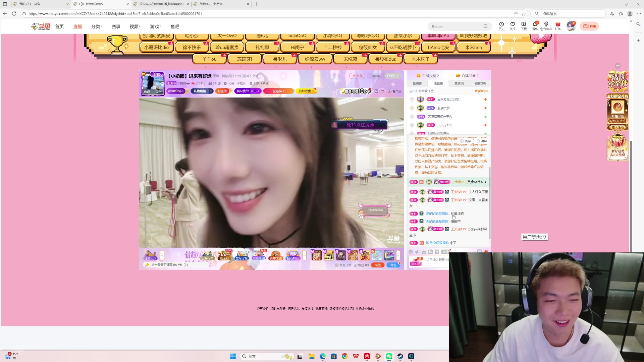This screenshot has width=644, height=362.
Task: Toggle the 粉 fans-only chat filter
Action: pos(430,252)
